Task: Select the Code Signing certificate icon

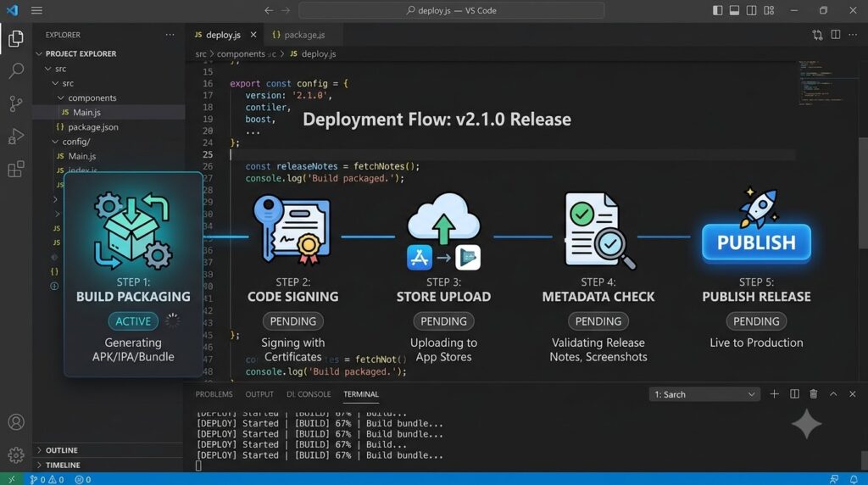Action: point(292,229)
